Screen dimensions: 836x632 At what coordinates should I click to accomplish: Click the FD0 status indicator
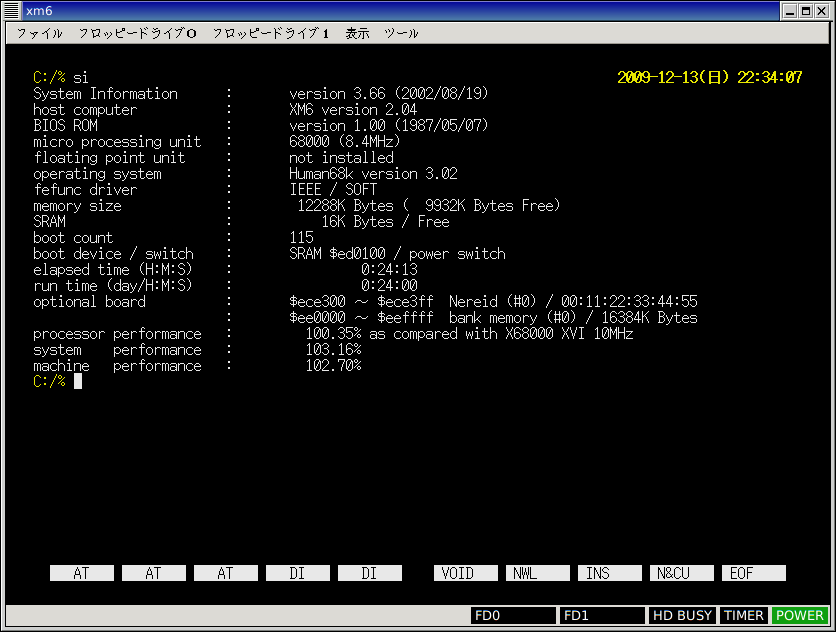coord(513,615)
